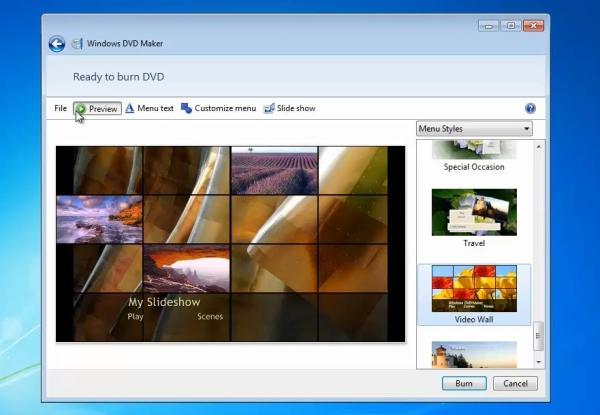Click the My Slideshow title in preview
This screenshot has height=415, width=600.
tap(164, 302)
